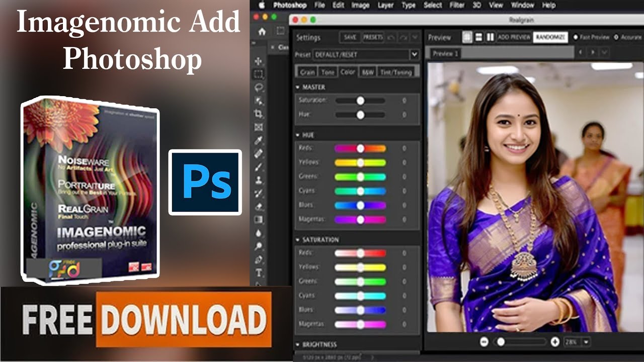Click the undo arrow in Settings
The height and width of the screenshot is (362, 644).
(391, 37)
